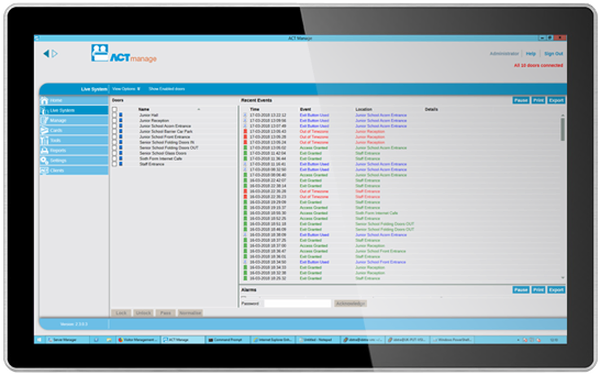Open the Reports sidebar icon
The width and height of the screenshot is (600, 374).
44,150
